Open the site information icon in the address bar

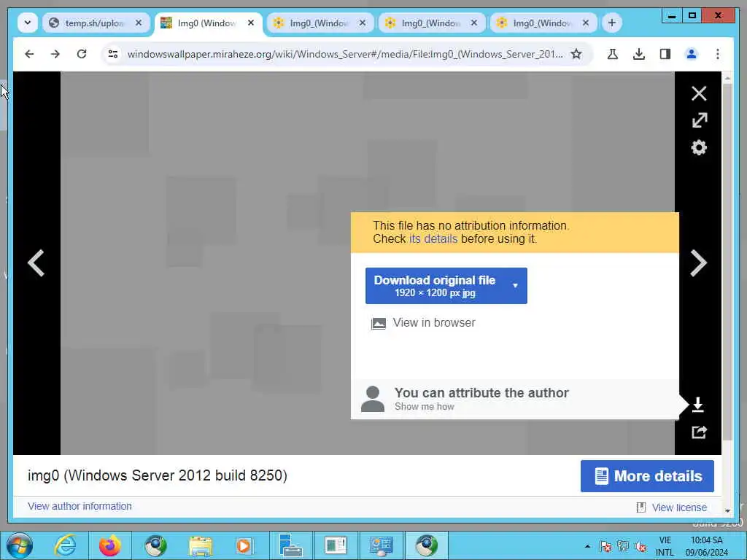(113, 54)
